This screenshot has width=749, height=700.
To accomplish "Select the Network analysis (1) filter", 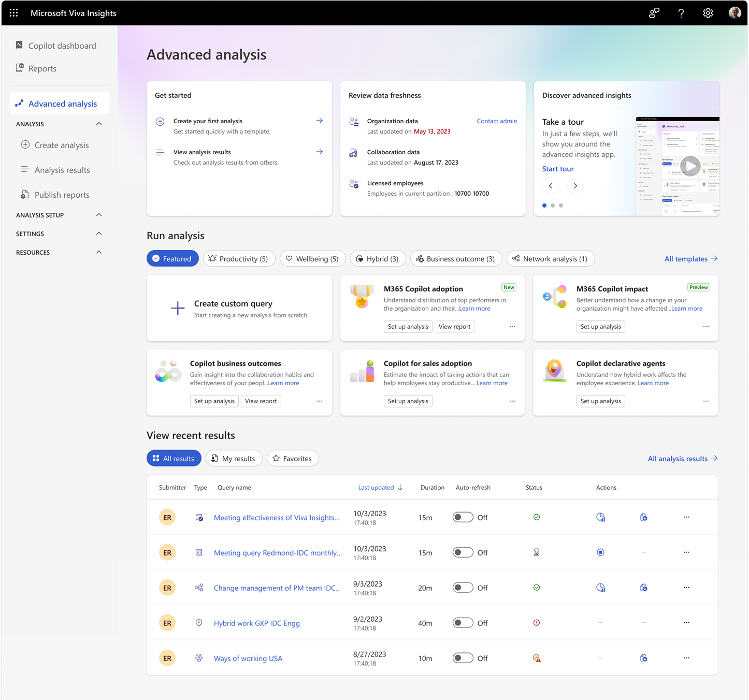I will [551, 258].
